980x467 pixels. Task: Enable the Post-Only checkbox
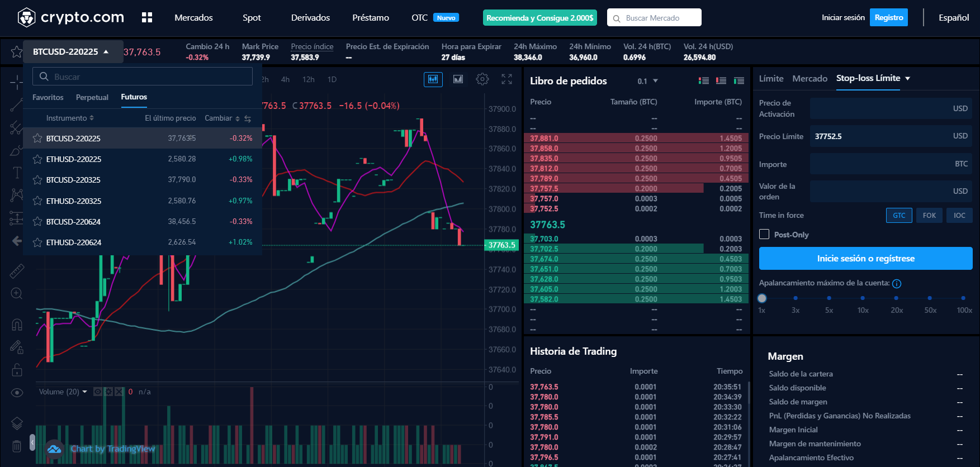tap(764, 235)
